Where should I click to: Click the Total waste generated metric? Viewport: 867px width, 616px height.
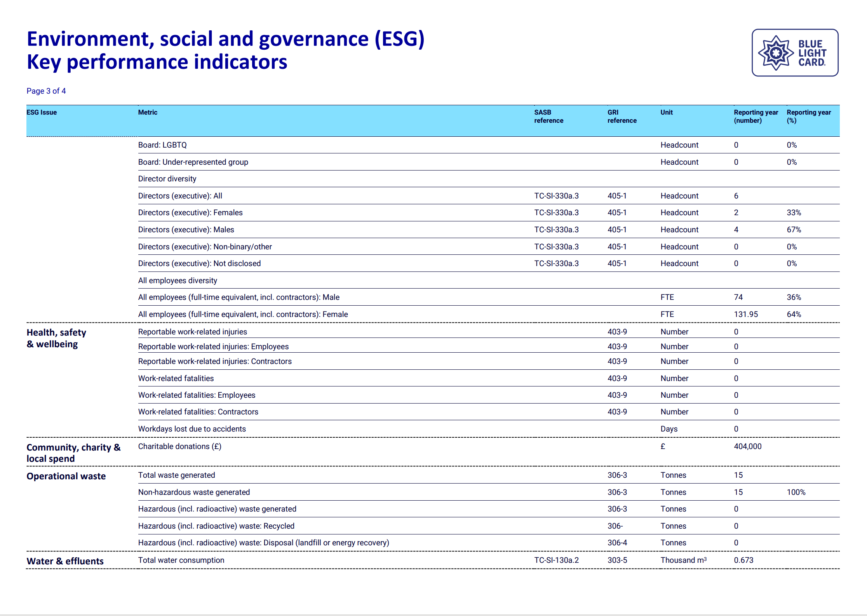coord(176,475)
